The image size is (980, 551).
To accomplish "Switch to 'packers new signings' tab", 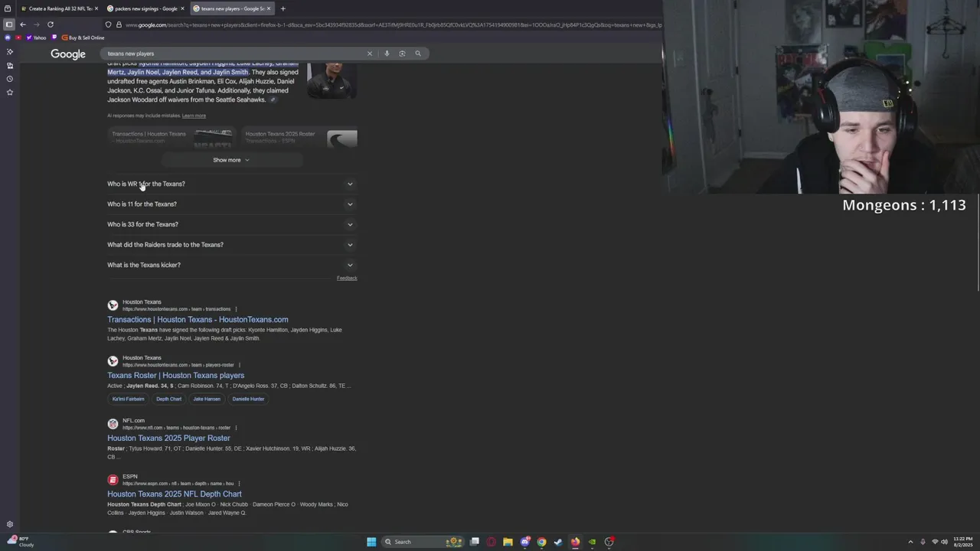I will [x=145, y=8].
